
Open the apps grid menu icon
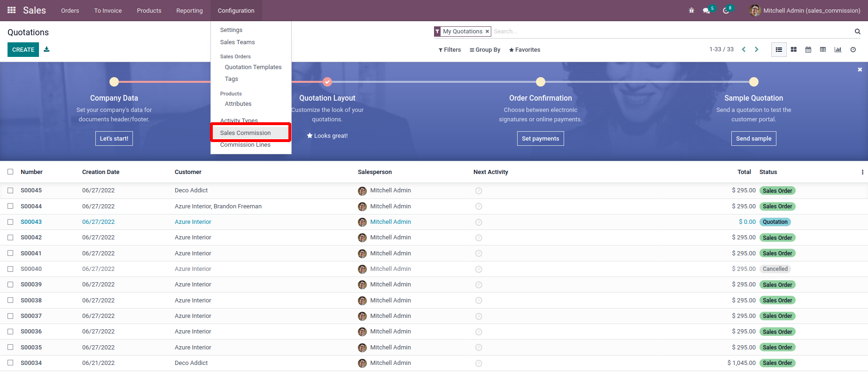[x=12, y=10]
